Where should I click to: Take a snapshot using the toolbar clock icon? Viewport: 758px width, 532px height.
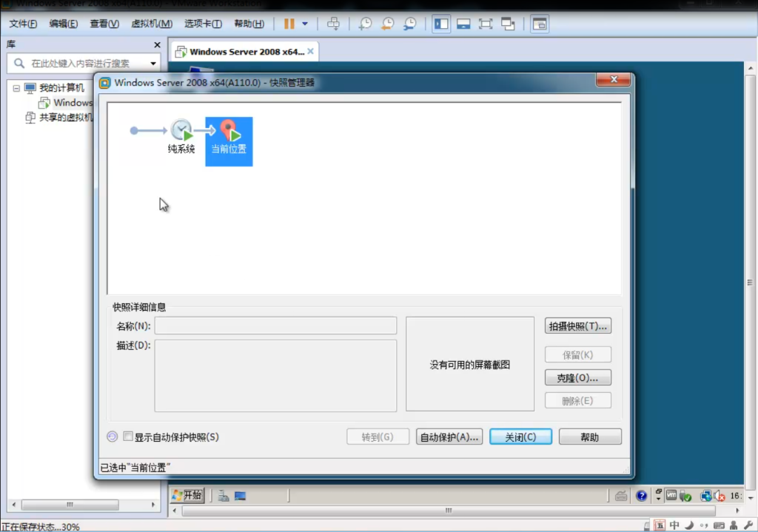(x=365, y=24)
